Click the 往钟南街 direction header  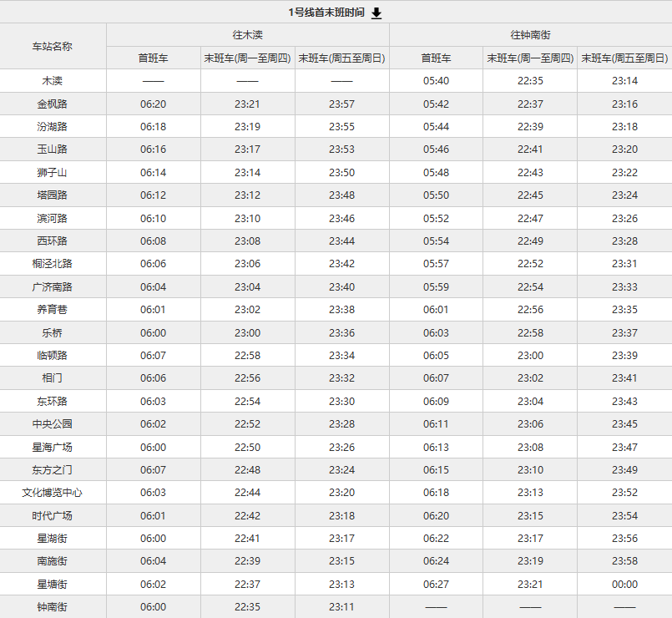point(530,35)
